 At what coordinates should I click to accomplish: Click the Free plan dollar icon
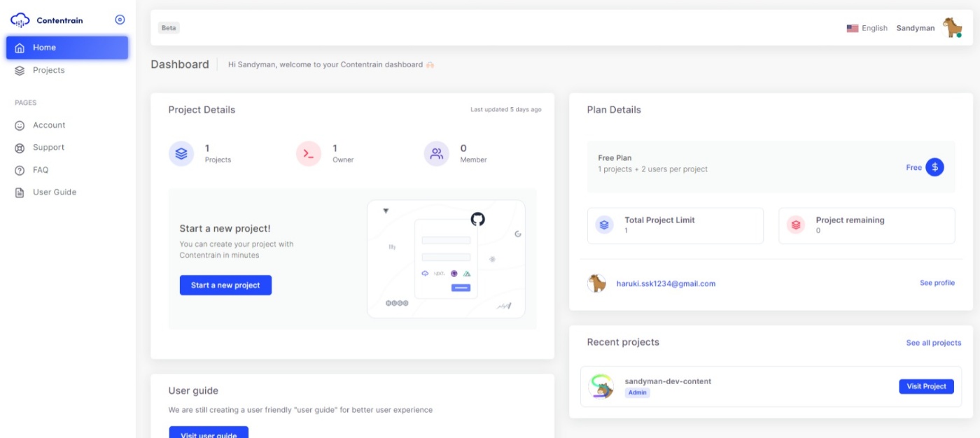pos(934,167)
